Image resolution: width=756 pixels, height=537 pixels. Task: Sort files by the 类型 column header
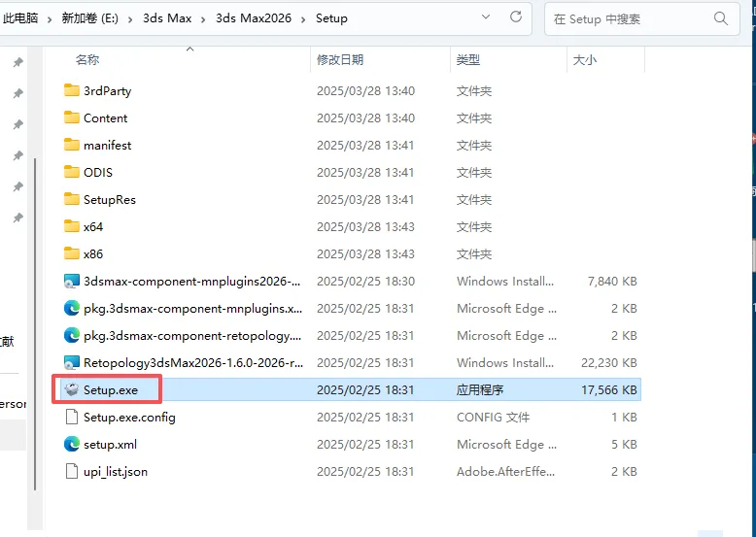point(468,59)
